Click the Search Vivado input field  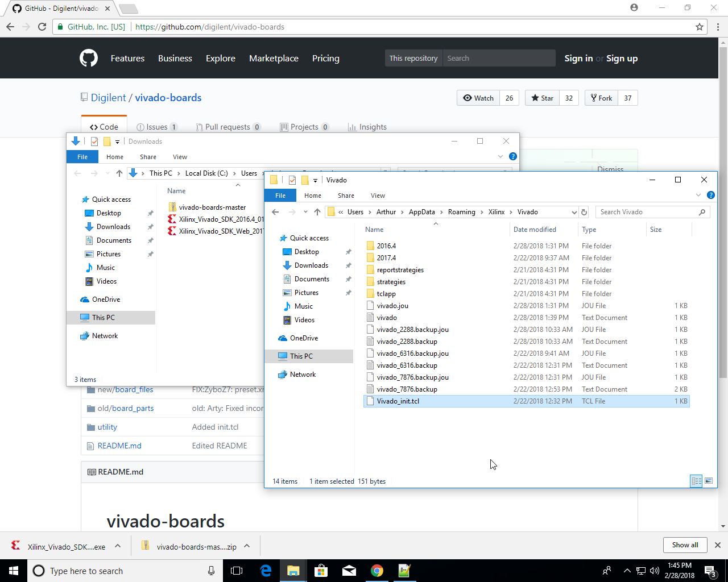[x=647, y=212]
